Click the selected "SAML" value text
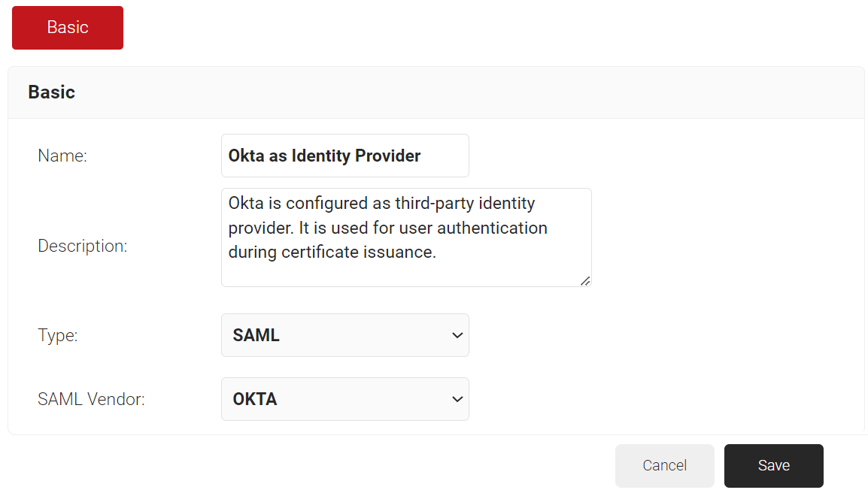The width and height of the screenshot is (868, 496). pos(256,335)
